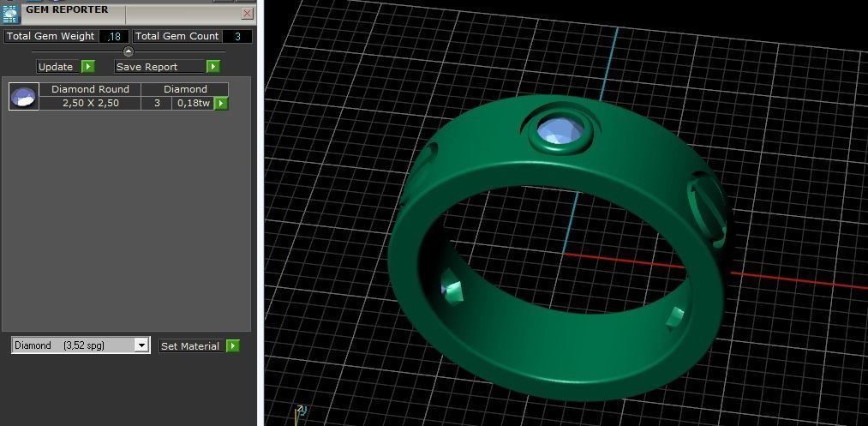The image size is (868, 426).
Task: Select the bezel-set diamond on top of ring
Action: coord(561,131)
